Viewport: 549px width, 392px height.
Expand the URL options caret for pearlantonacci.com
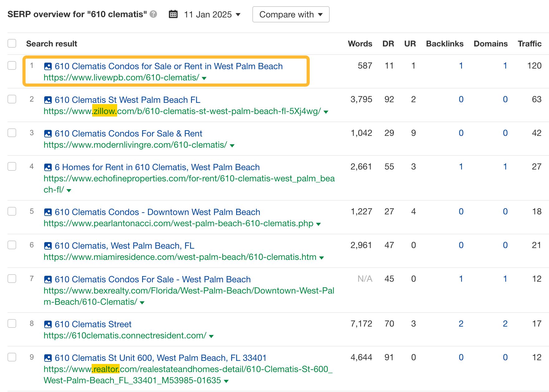(318, 224)
